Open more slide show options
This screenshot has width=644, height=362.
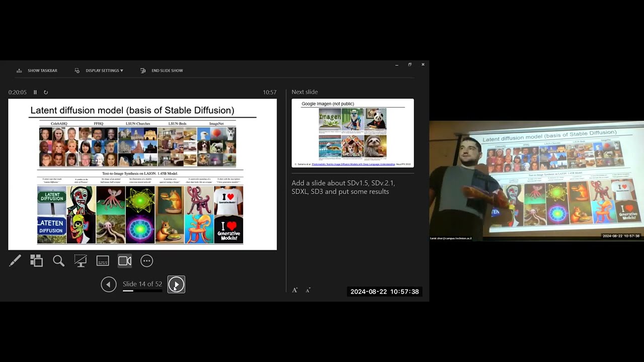point(146,260)
